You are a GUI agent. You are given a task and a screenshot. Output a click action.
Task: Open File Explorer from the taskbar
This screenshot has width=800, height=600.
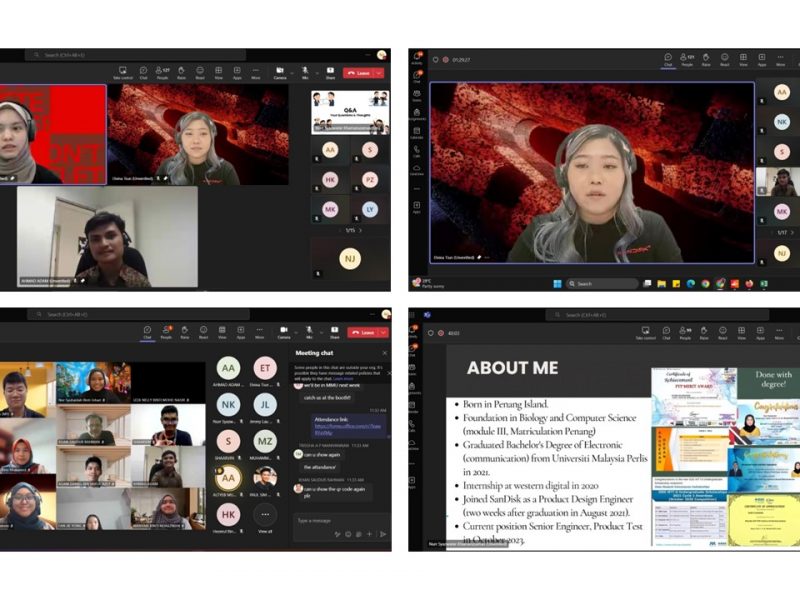pos(662,284)
